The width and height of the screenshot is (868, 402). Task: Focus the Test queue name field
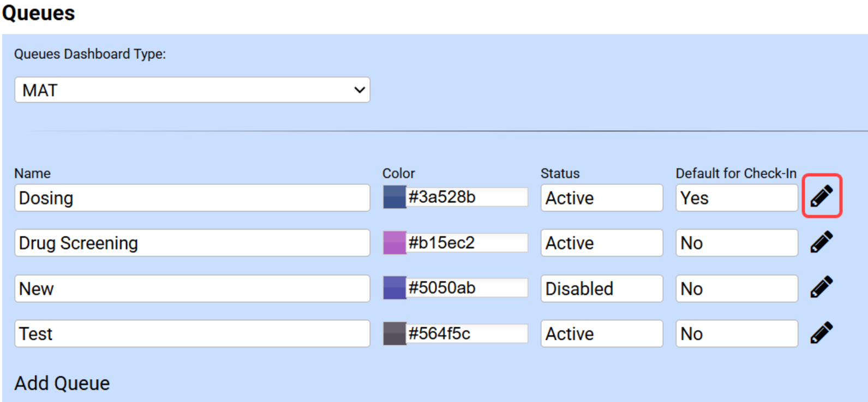(x=192, y=334)
